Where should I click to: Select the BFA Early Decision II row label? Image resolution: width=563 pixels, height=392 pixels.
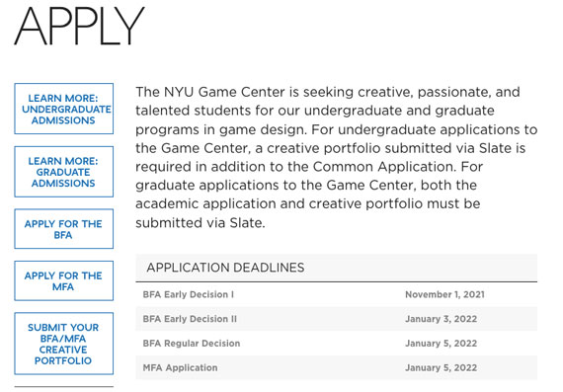[x=190, y=319]
